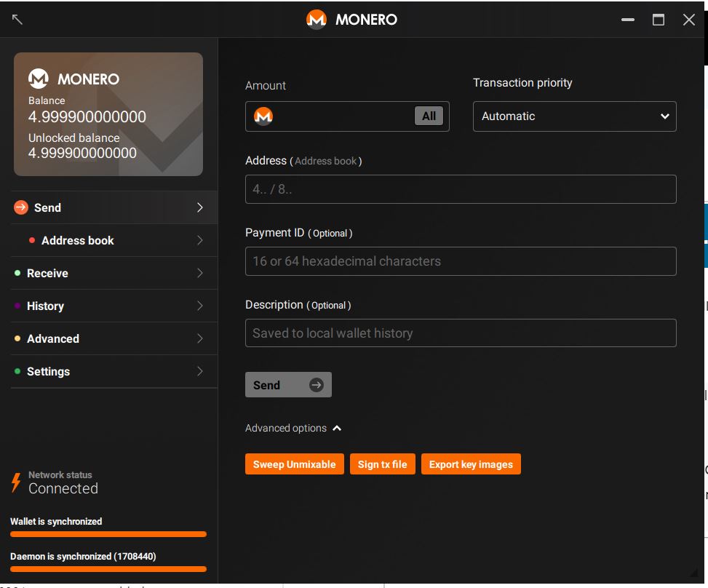Click the red dot beside Address book

pyautogui.click(x=32, y=240)
